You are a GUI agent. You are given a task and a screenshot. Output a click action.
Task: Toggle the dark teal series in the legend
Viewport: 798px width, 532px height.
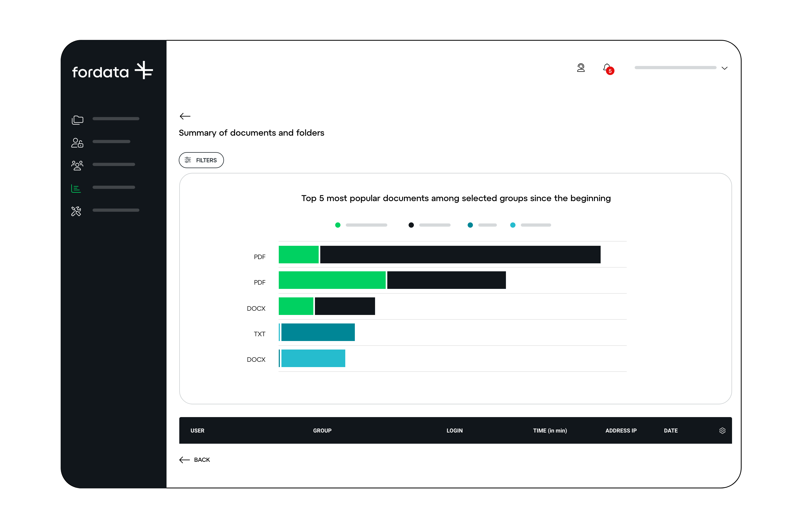click(x=470, y=225)
